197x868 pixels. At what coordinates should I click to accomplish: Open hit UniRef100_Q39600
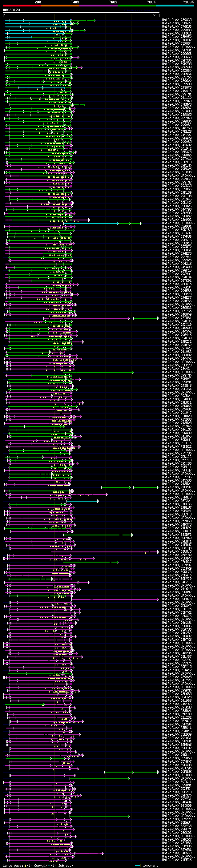[x=177, y=81]
